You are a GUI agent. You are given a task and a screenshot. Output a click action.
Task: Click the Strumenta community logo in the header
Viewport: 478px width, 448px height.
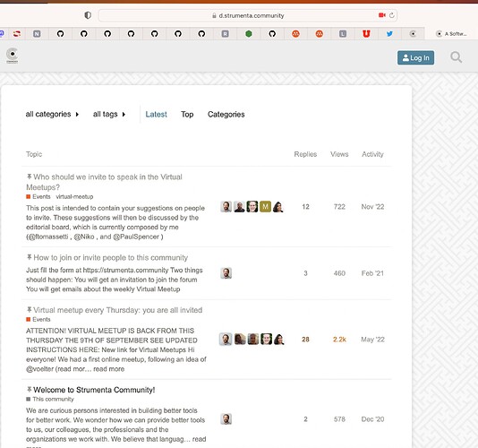(x=13, y=56)
